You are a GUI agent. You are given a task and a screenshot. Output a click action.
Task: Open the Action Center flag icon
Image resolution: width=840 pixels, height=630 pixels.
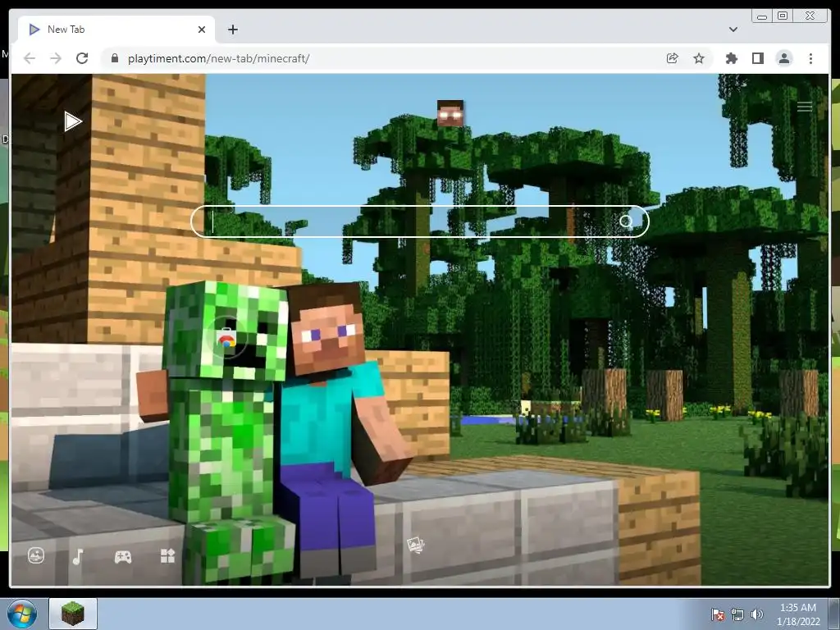tap(717, 614)
